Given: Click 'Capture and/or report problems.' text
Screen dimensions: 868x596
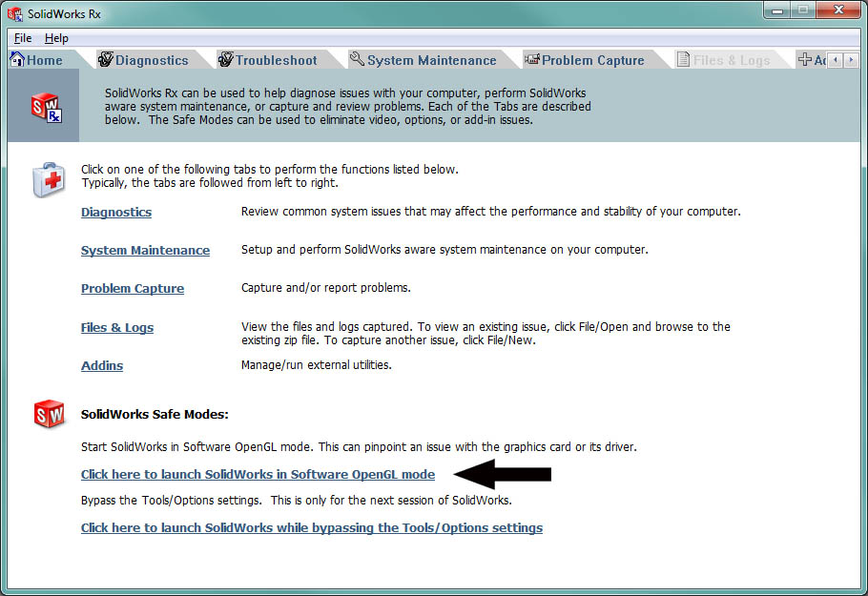Looking at the screenshot, I should (x=326, y=288).
